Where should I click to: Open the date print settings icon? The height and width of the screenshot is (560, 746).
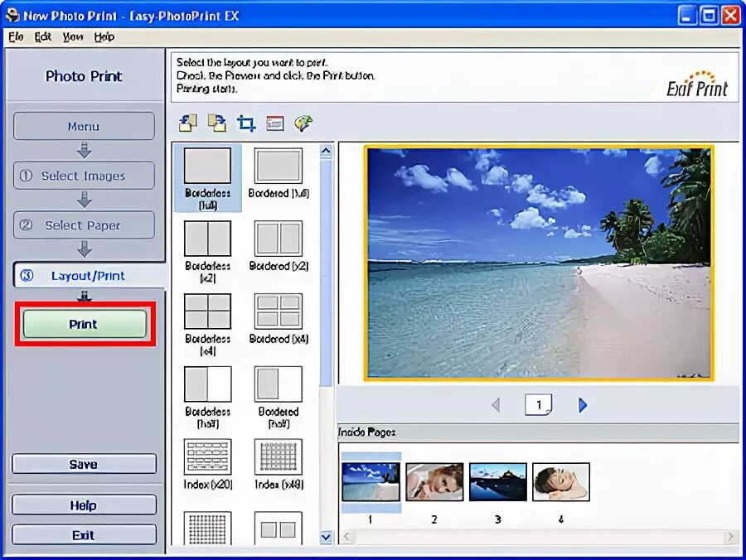[275, 123]
